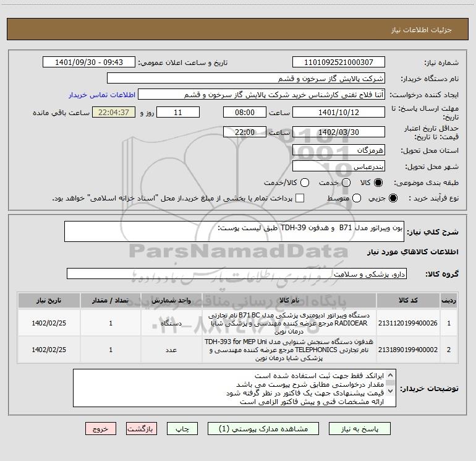The height and width of the screenshot is (461, 476).
Task: Click 'ردیف' column header
Action: (449, 300)
